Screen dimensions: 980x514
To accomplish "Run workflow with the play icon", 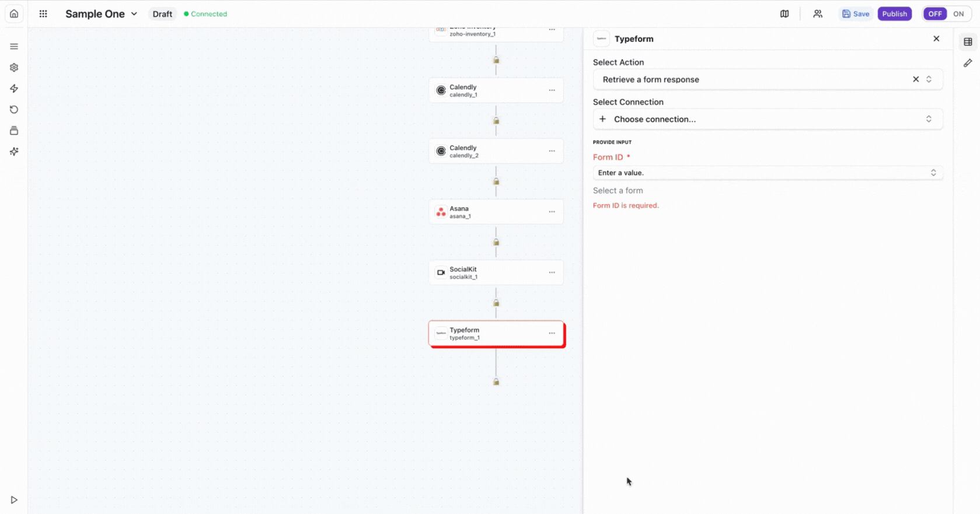I will (x=14, y=500).
